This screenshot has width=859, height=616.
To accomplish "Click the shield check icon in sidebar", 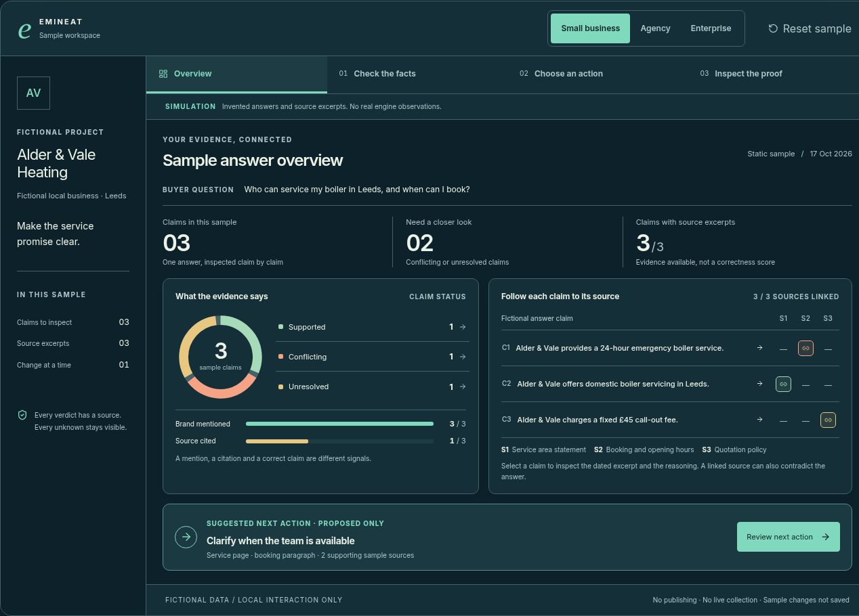I will pos(22,415).
